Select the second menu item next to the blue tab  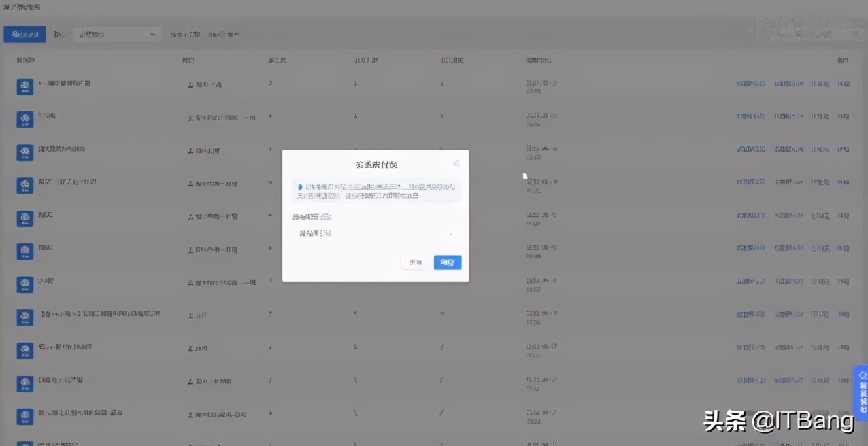pos(60,33)
